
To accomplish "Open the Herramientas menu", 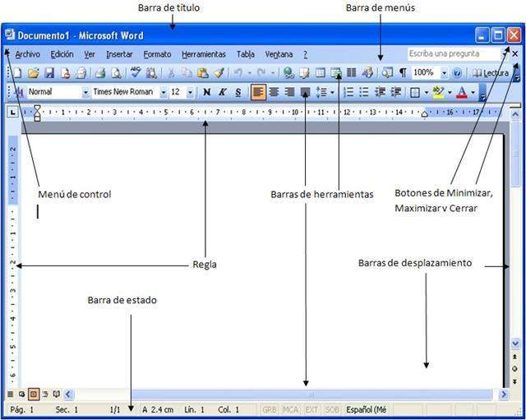I will point(204,54).
